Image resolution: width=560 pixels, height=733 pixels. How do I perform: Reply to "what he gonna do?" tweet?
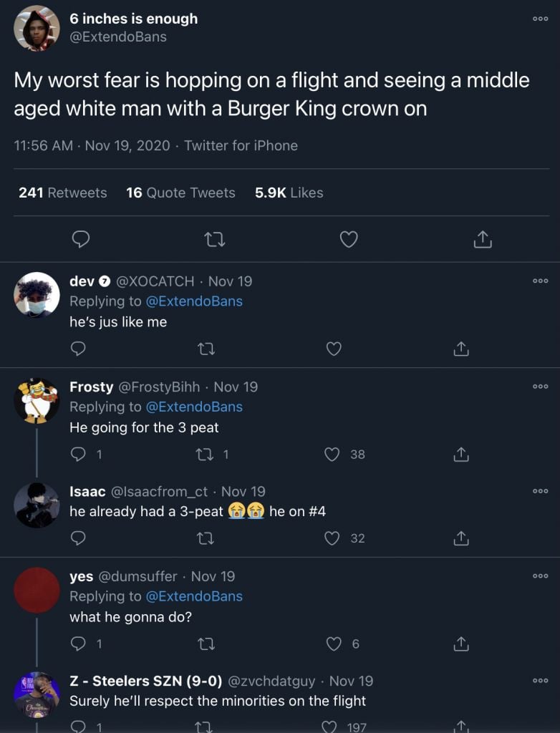pos(79,644)
